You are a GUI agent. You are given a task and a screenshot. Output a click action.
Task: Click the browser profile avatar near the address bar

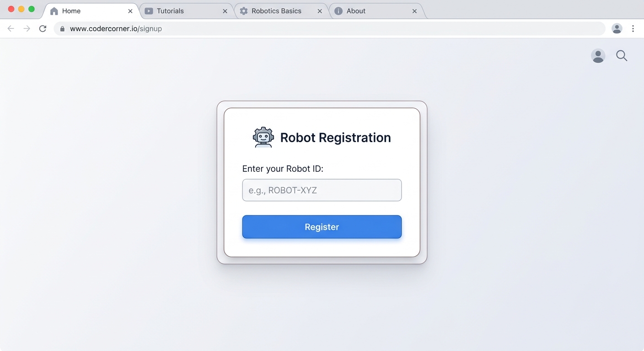617,28
